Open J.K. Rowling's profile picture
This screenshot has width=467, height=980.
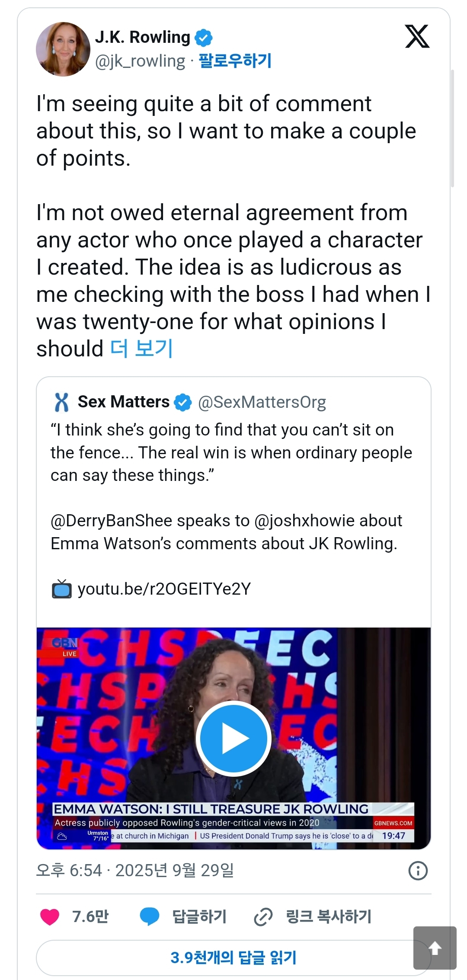tap(63, 49)
